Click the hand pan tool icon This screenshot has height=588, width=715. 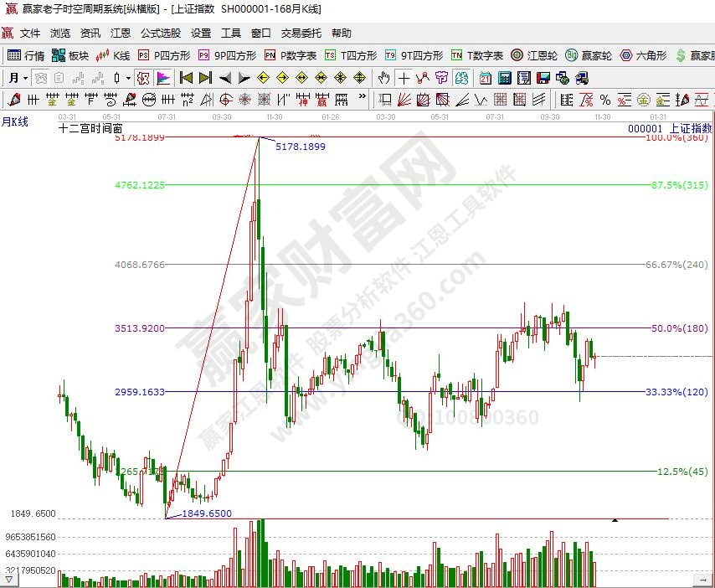point(383,78)
